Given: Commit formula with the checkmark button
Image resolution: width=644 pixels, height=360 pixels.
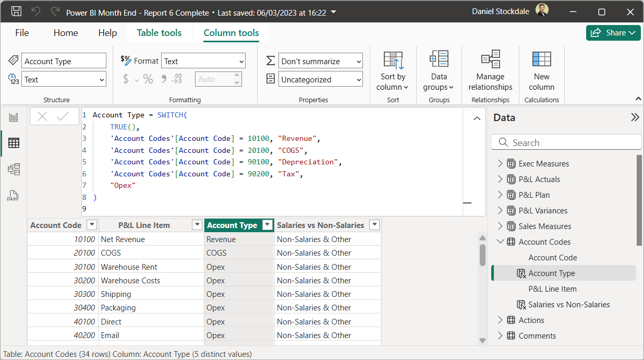Looking at the screenshot, I should click(63, 116).
